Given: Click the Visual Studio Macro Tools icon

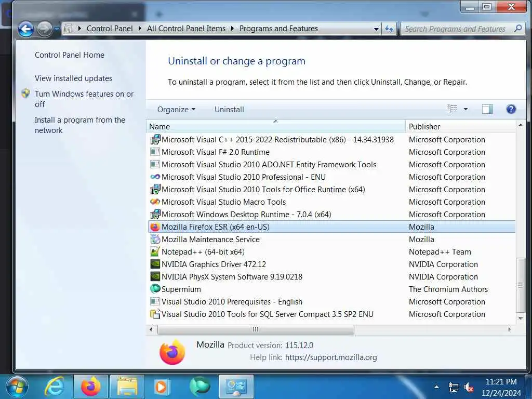Looking at the screenshot, I should coord(155,202).
